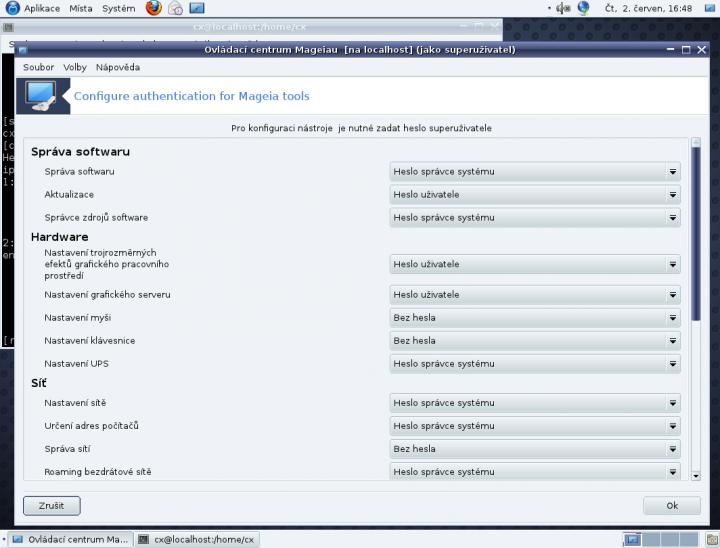
Task: Open the Nastavení grafického serveru dropdown
Action: 535,294
